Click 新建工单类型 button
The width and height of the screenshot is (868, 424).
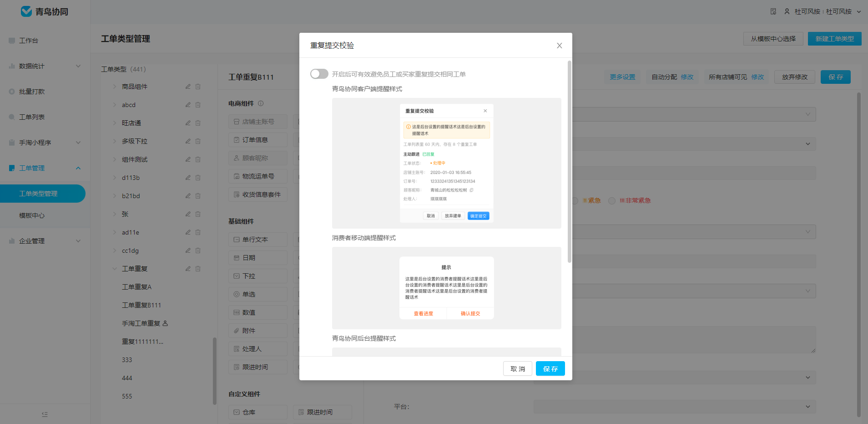click(835, 39)
